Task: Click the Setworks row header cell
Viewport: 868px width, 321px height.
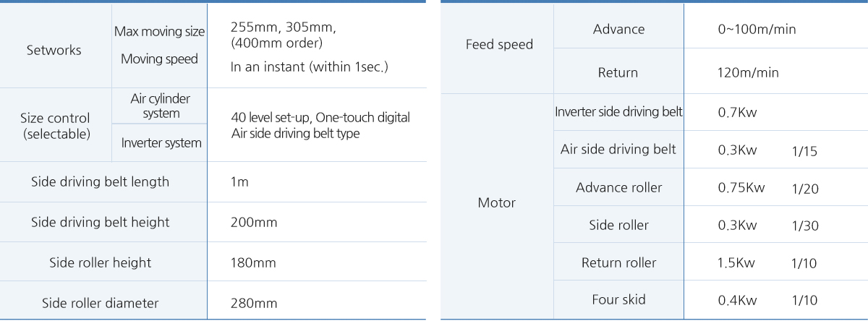Action: [54, 51]
